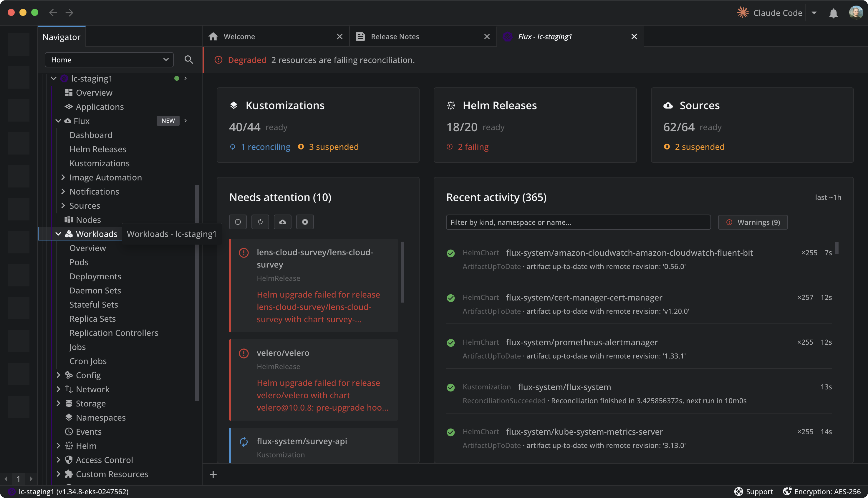
Task: Go forward with the right arrow
Action: 69,13
